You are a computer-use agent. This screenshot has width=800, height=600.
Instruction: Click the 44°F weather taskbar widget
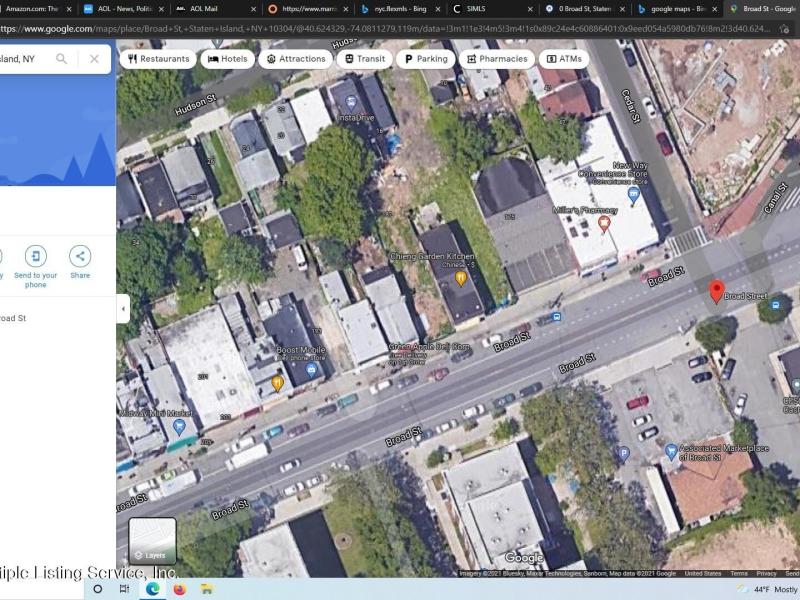[769, 589]
